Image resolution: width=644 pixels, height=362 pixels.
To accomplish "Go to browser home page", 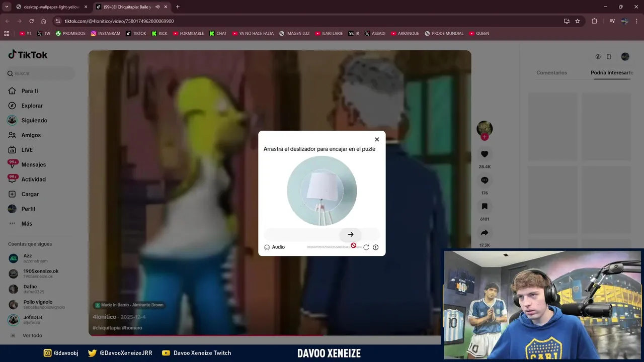I will pyautogui.click(x=43, y=21).
